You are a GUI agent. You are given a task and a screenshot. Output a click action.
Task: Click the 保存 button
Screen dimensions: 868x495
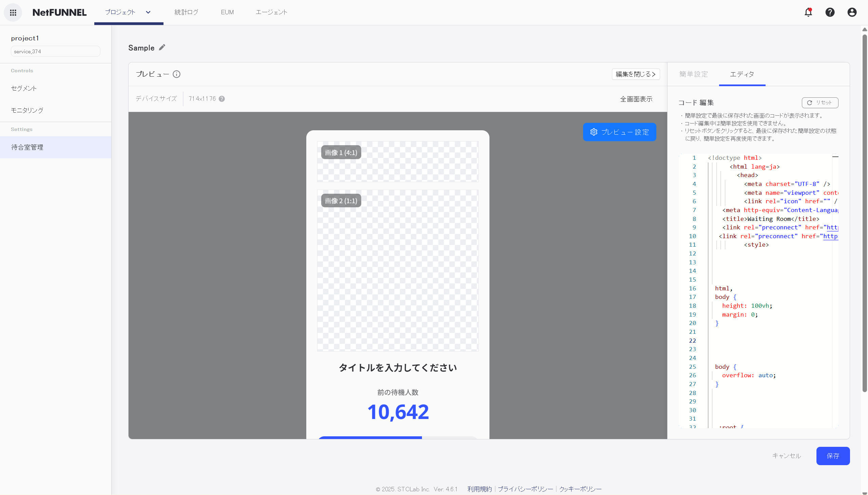click(x=833, y=456)
